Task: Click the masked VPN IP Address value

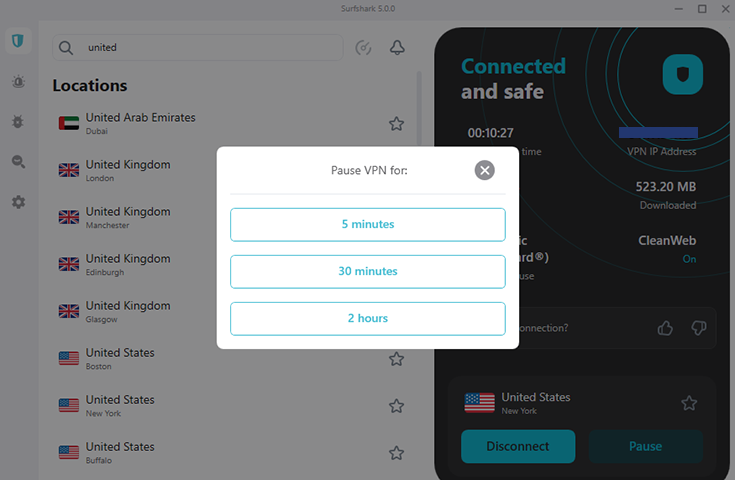Action: (658, 133)
